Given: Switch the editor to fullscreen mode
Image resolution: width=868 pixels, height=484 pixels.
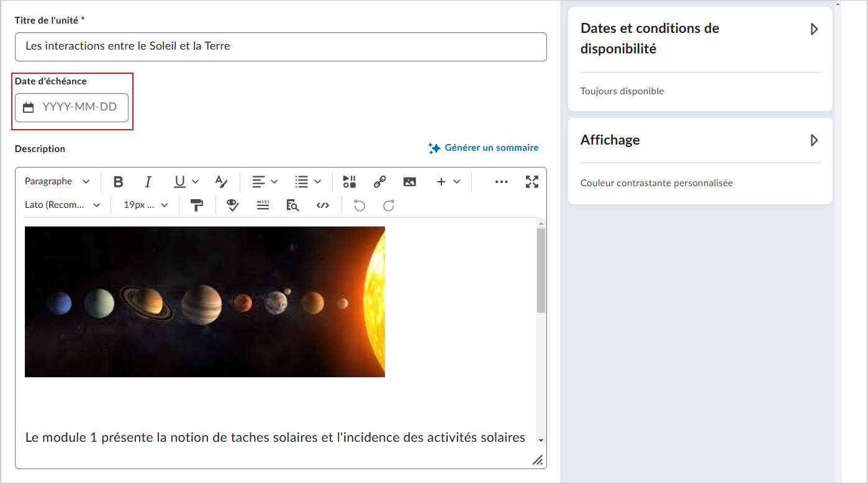Looking at the screenshot, I should [x=531, y=182].
